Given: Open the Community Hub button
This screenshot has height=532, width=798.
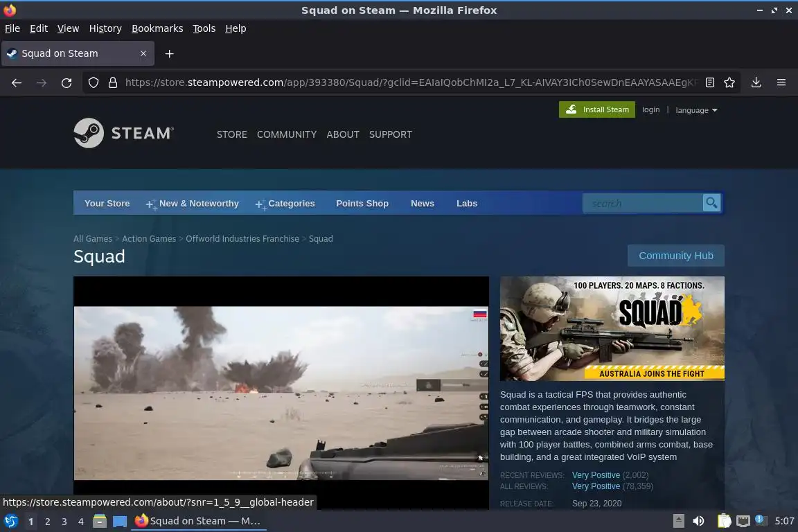Looking at the screenshot, I should click(676, 256).
